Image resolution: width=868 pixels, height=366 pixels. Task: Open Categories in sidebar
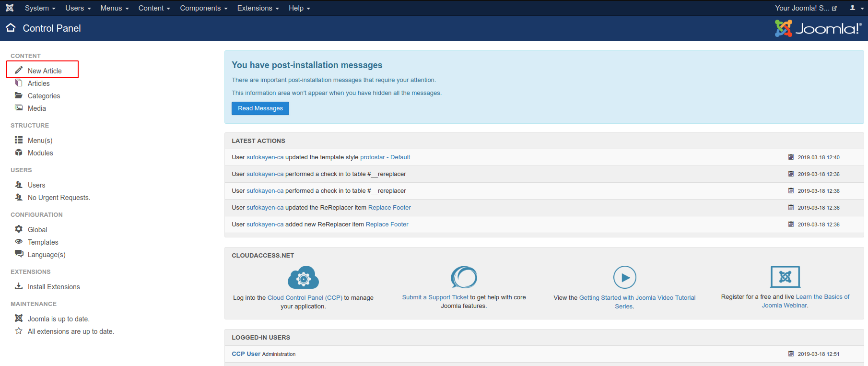pyautogui.click(x=44, y=96)
